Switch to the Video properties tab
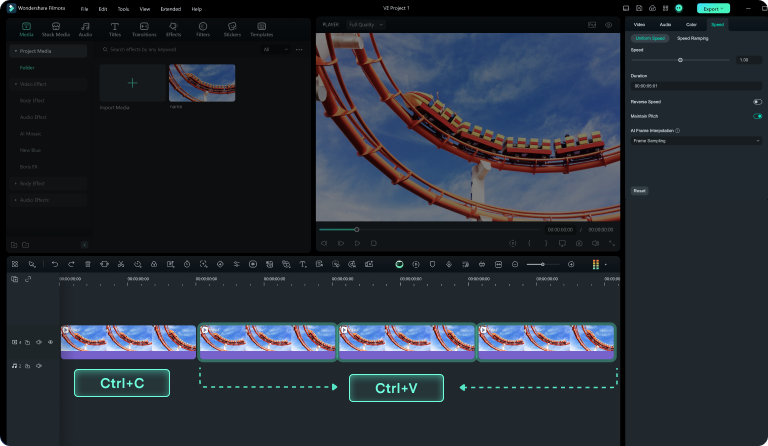This screenshot has height=446, width=768. [x=639, y=24]
